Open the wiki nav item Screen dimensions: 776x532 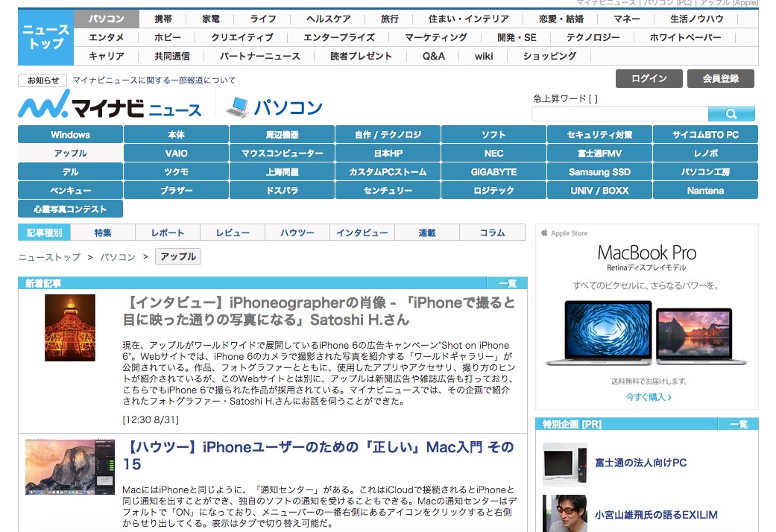click(484, 57)
